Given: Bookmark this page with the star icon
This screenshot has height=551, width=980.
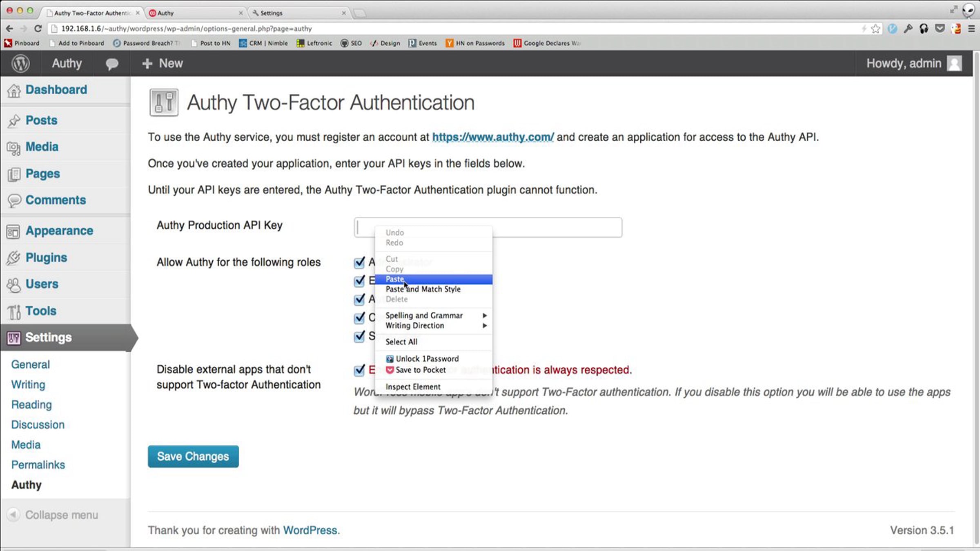Looking at the screenshot, I should coord(875,29).
